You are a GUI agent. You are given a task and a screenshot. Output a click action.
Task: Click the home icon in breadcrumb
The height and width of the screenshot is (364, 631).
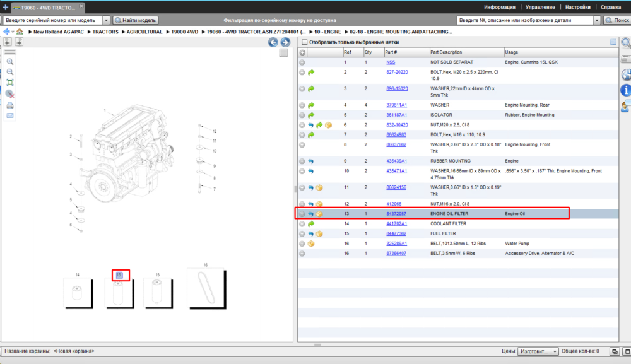(x=20, y=32)
